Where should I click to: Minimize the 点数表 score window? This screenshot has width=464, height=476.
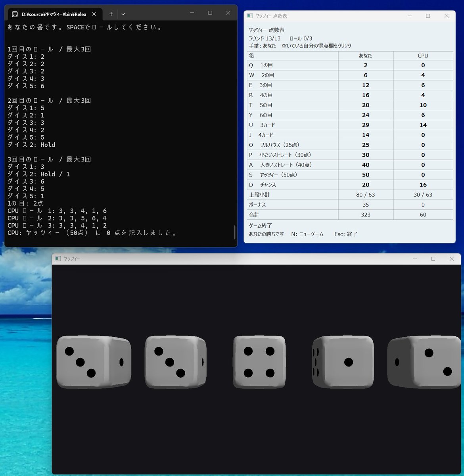tap(410, 16)
